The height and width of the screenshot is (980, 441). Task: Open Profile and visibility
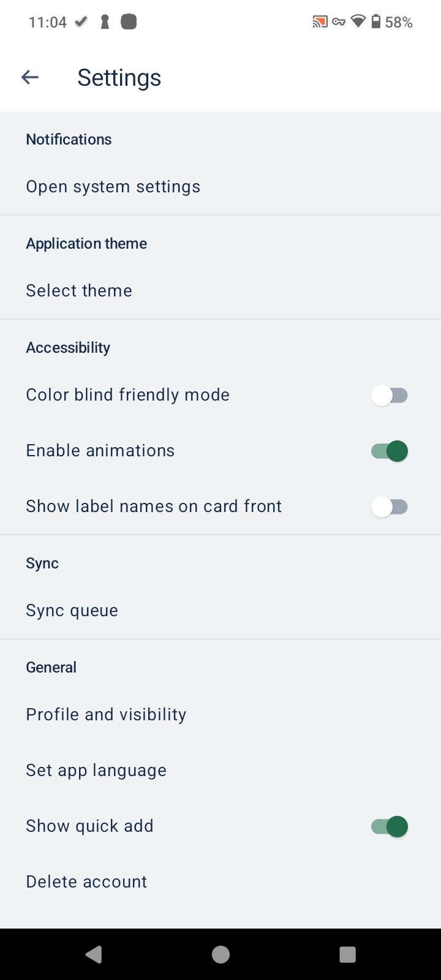pos(106,714)
